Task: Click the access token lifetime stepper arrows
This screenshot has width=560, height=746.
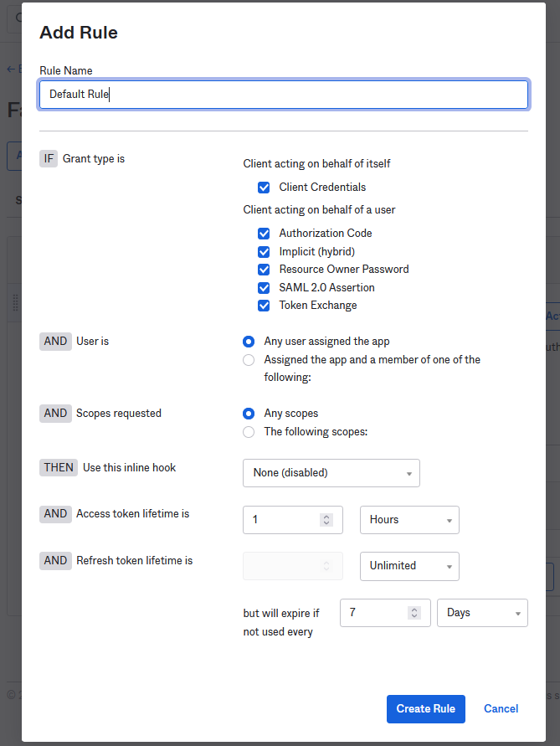Action: click(326, 520)
